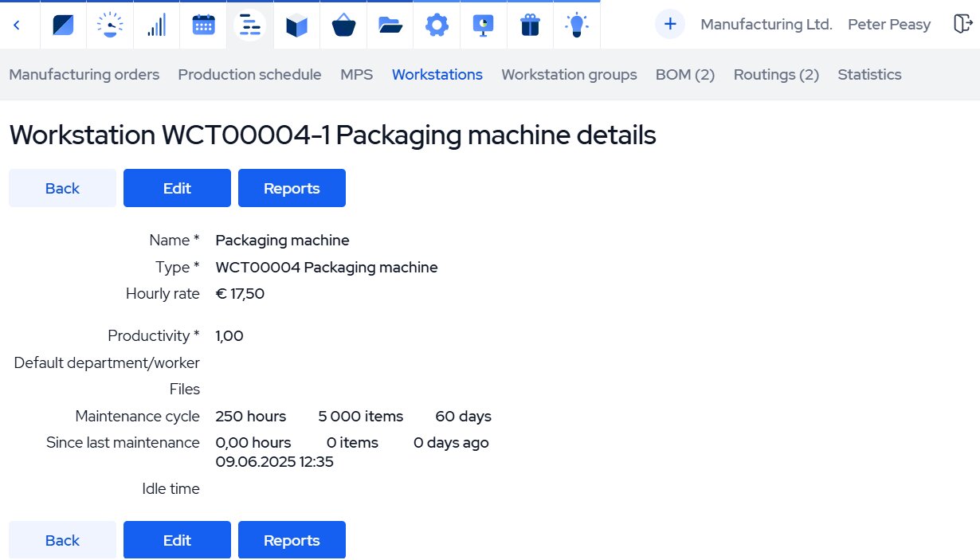Viewport: 980px width, 560px height.
Task: Open the stock box icon
Action: click(x=296, y=25)
